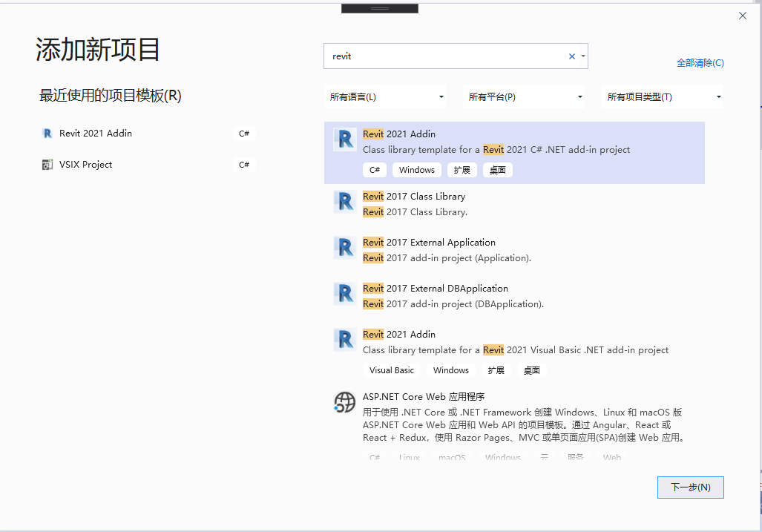
Task: Click the 下一步(N) button
Action: tap(691, 487)
